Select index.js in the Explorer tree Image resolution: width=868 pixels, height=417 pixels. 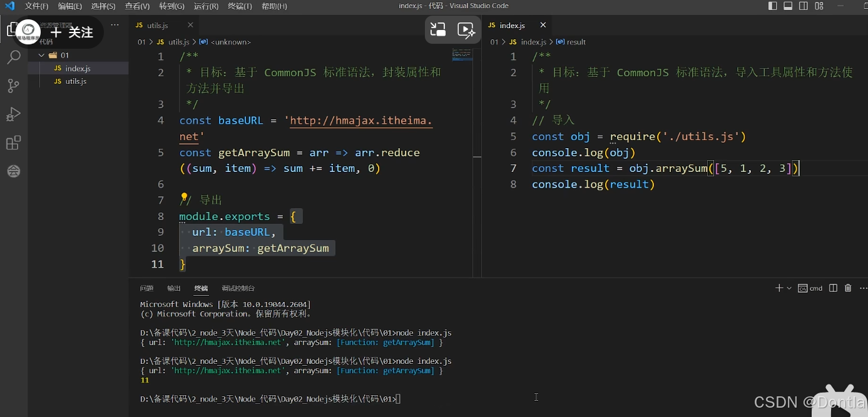click(78, 68)
